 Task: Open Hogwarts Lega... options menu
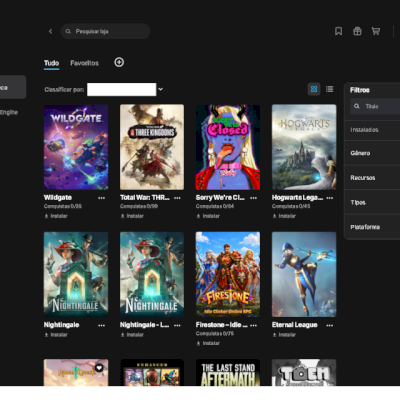(x=329, y=198)
